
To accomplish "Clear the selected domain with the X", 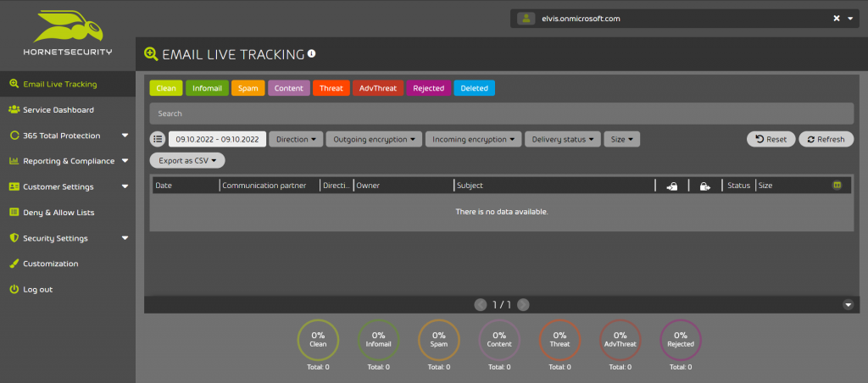I will (837, 19).
